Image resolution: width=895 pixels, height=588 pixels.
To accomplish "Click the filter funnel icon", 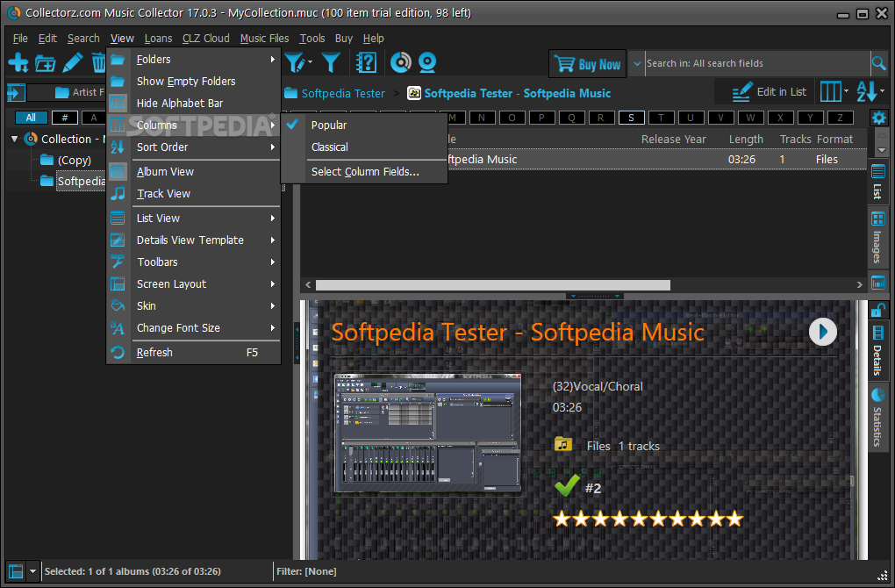I will 331,62.
